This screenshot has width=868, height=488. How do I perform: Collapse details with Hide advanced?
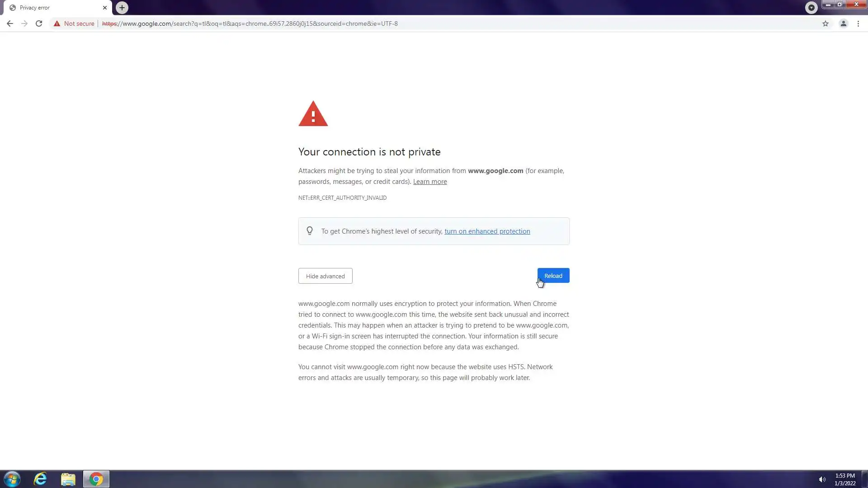[x=325, y=276]
